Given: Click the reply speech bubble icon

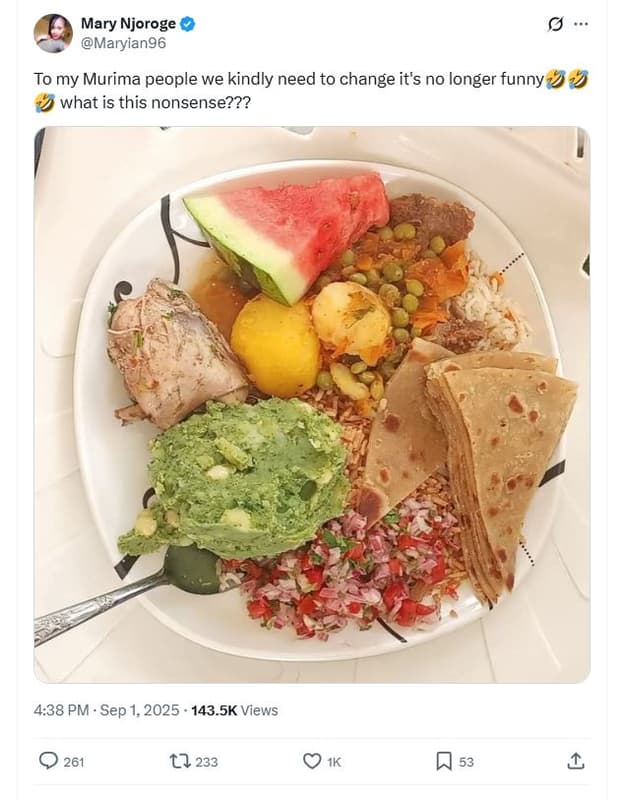Looking at the screenshot, I should pyautogui.click(x=48, y=761).
